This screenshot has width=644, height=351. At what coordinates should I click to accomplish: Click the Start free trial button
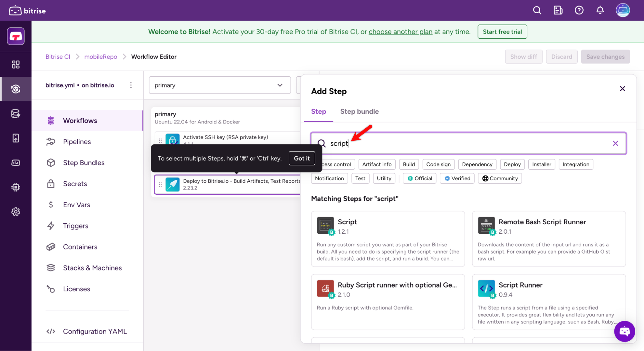[502, 32]
